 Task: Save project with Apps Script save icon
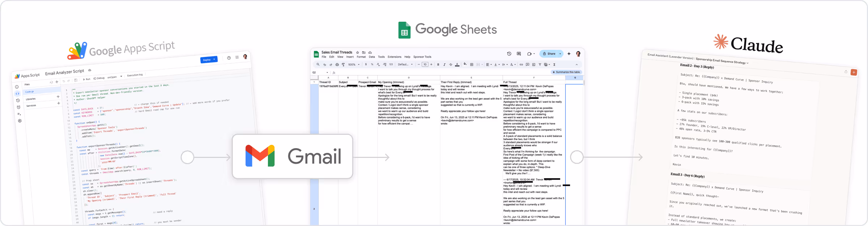click(76, 80)
